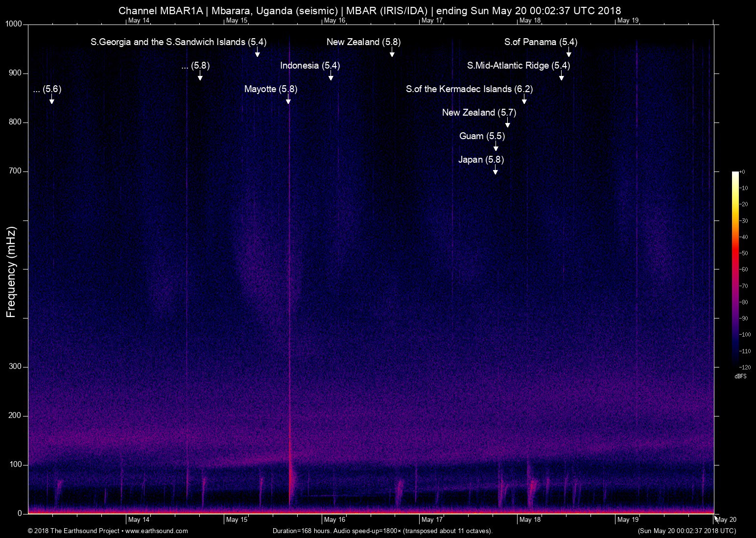Viewport: 756px width, 538px height.
Task: Click the May 18 label on top axis
Action: pyautogui.click(x=530, y=20)
